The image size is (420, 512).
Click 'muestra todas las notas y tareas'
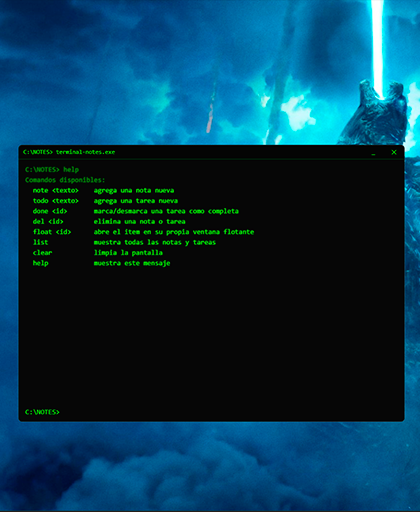(x=155, y=242)
